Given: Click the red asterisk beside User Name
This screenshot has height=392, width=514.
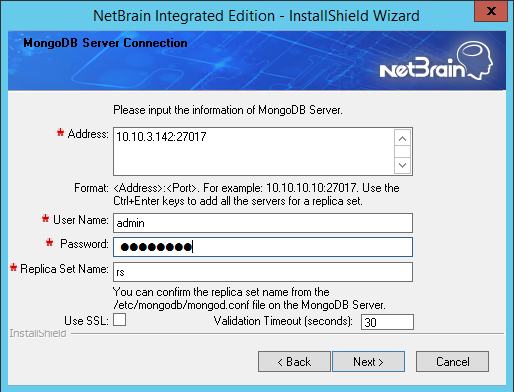Looking at the screenshot, I should [x=46, y=219].
